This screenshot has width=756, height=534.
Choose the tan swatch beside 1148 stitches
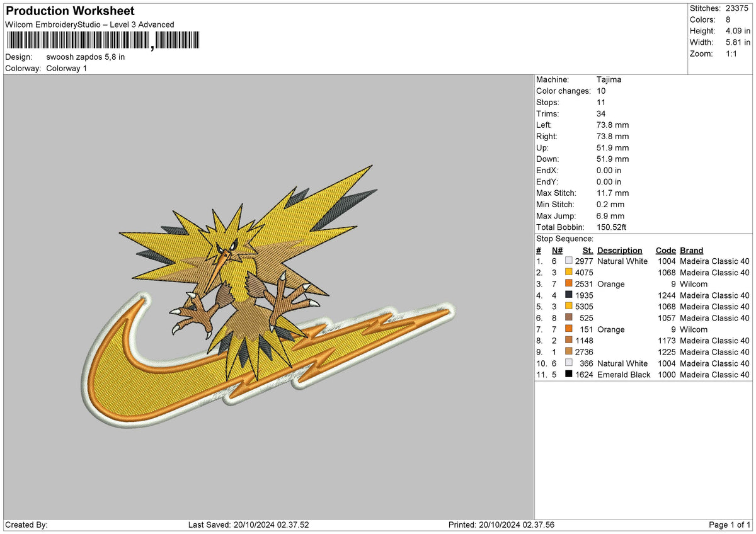click(569, 340)
